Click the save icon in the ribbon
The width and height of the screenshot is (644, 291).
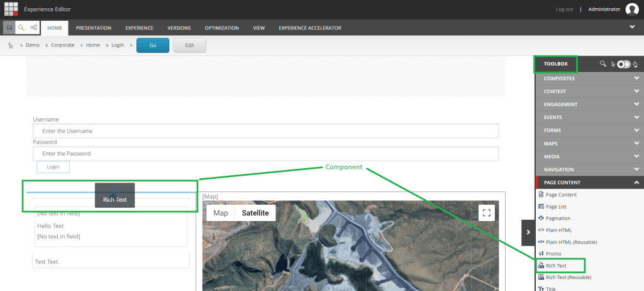tap(9, 28)
